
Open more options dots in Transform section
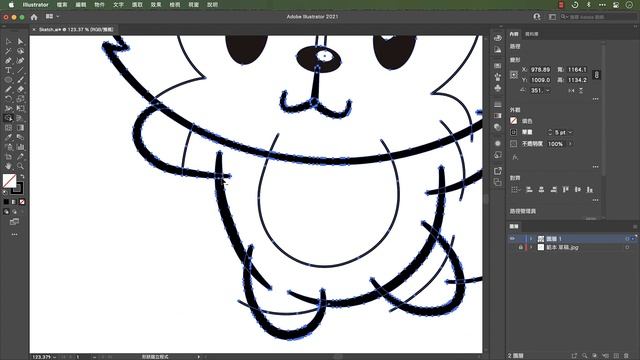596,99
